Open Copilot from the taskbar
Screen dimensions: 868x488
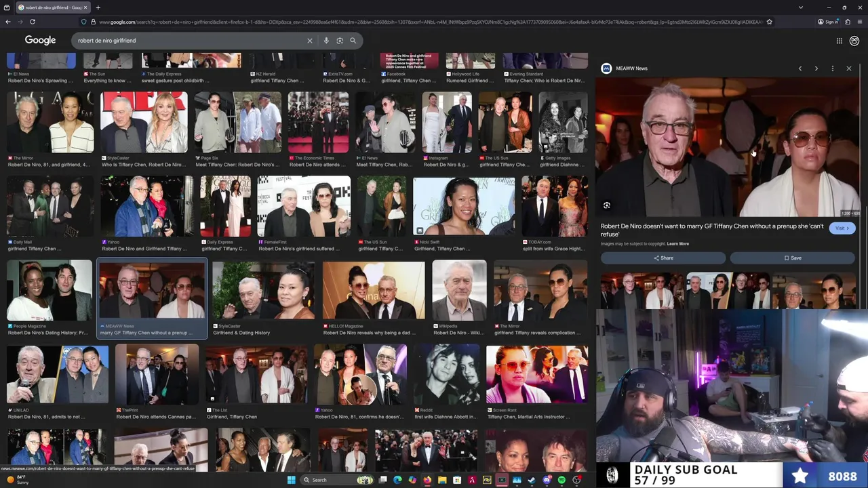412,480
